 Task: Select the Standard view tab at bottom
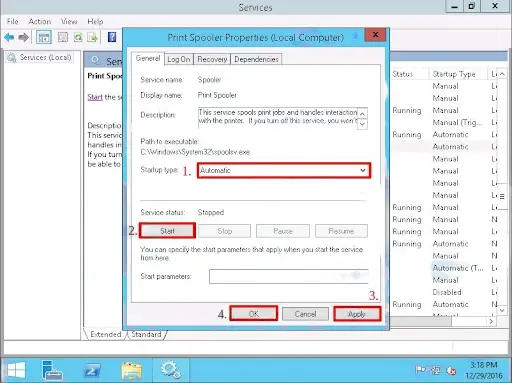click(146, 334)
